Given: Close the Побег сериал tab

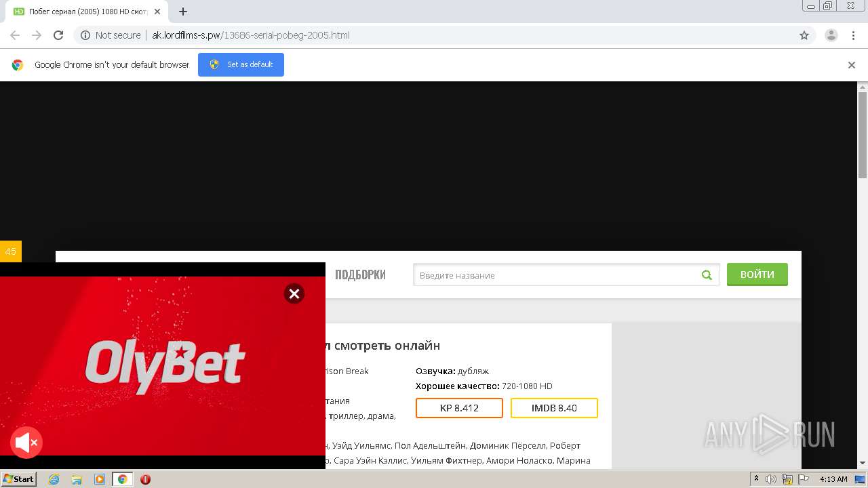Looking at the screenshot, I should pos(157,12).
